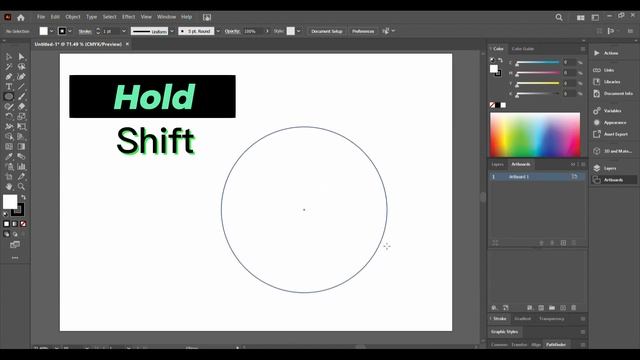The width and height of the screenshot is (640, 360).
Task: Select the Selection tool arrow
Action: (9, 56)
